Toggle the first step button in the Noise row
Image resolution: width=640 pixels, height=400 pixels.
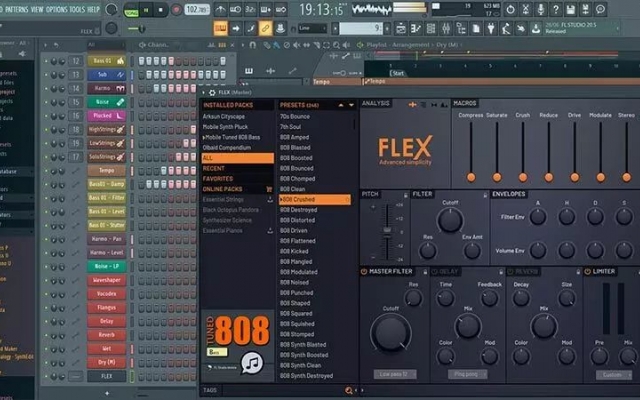(142, 102)
